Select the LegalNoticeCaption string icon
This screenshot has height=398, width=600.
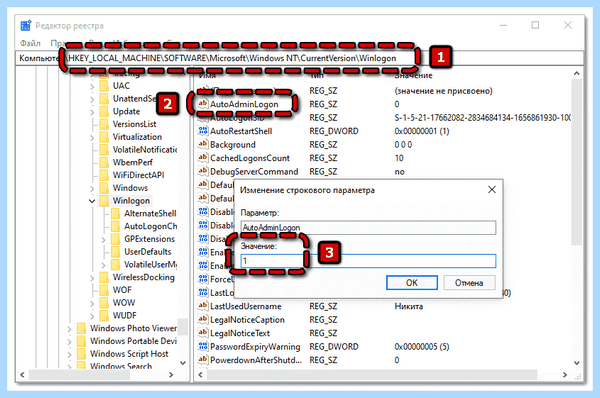coord(203,320)
